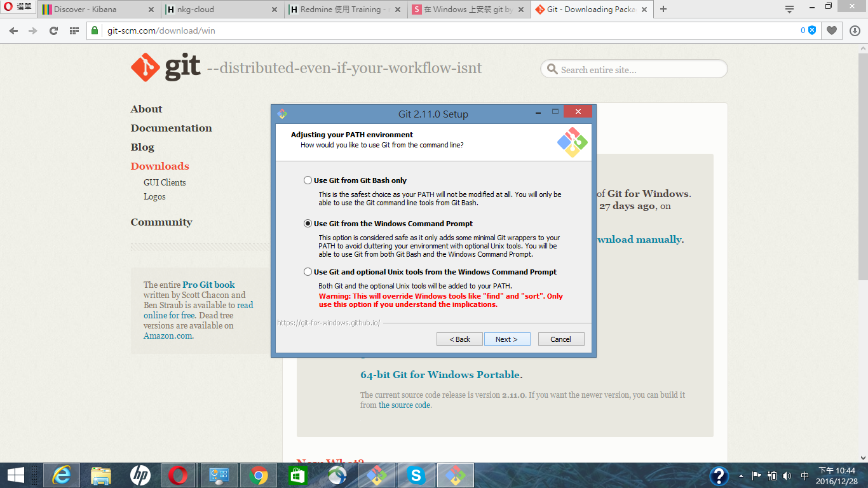
Task: Show hidden system tray icons
Action: coord(741,475)
